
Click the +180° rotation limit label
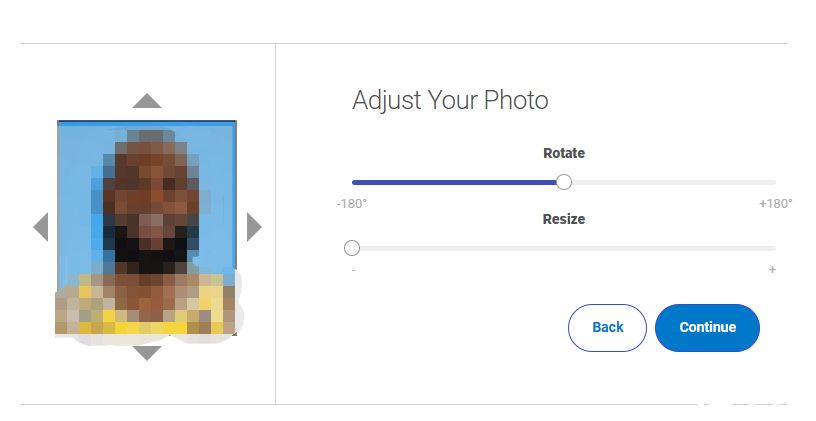[x=775, y=203]
